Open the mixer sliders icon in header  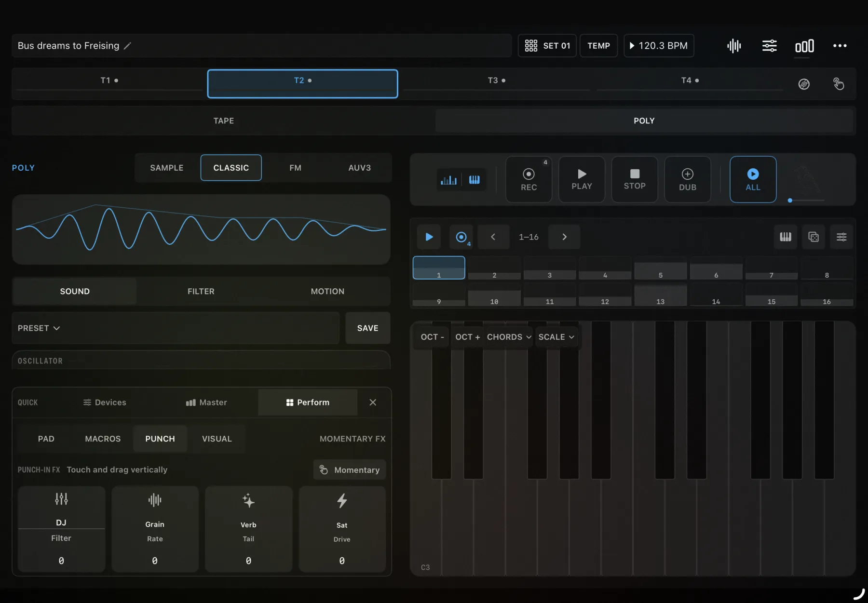769,46
